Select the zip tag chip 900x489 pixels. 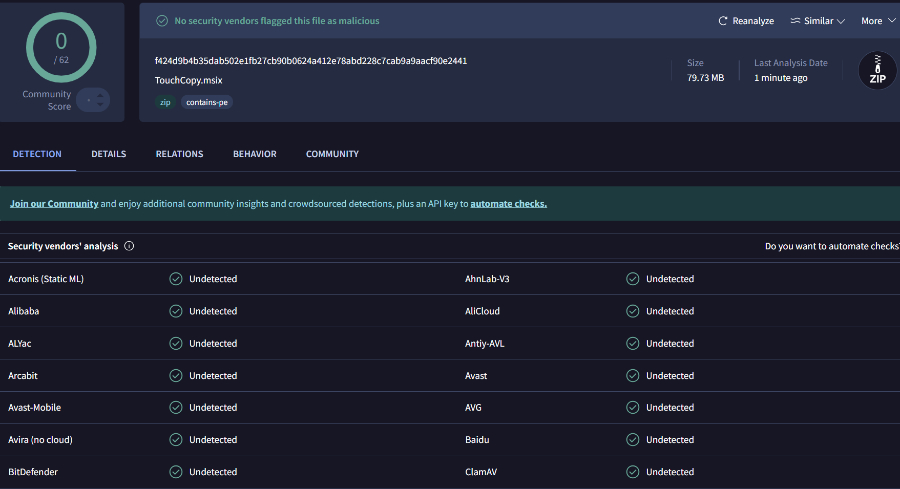165,102
